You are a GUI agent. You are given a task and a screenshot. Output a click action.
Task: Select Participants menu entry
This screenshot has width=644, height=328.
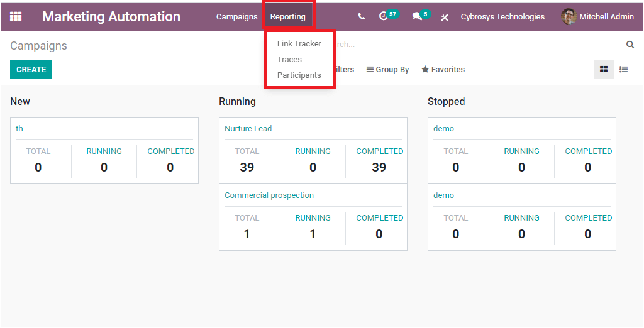[299, 75]
